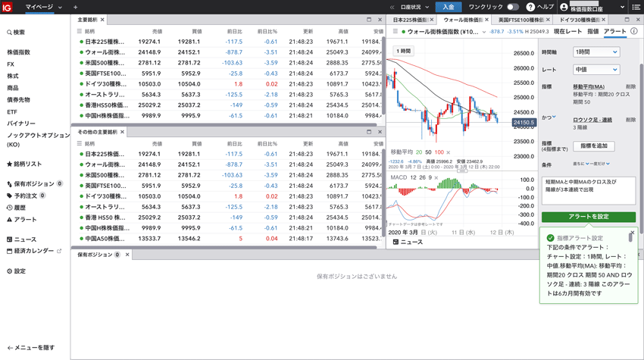Toggle the ワンクリック switch

point(513,7)
